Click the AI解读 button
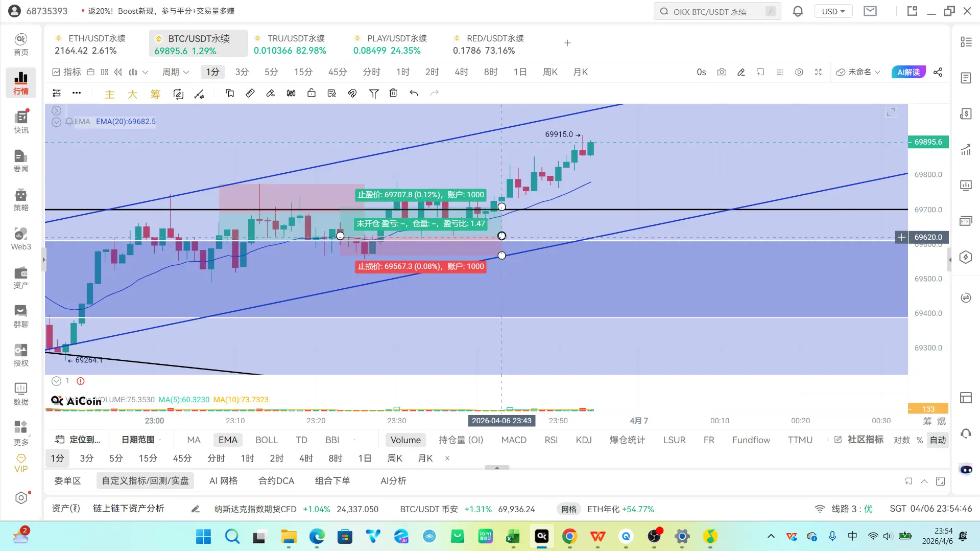980x551 pixels. coord(909,72)
